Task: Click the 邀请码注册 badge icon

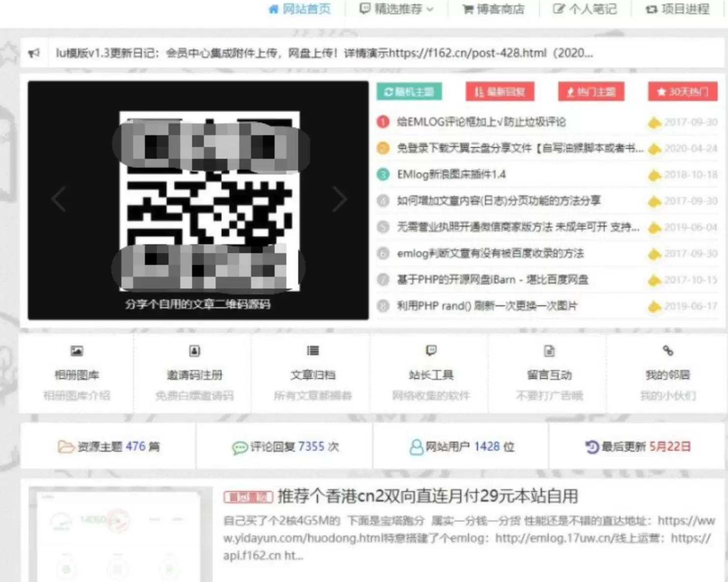Action: point(195,350)
